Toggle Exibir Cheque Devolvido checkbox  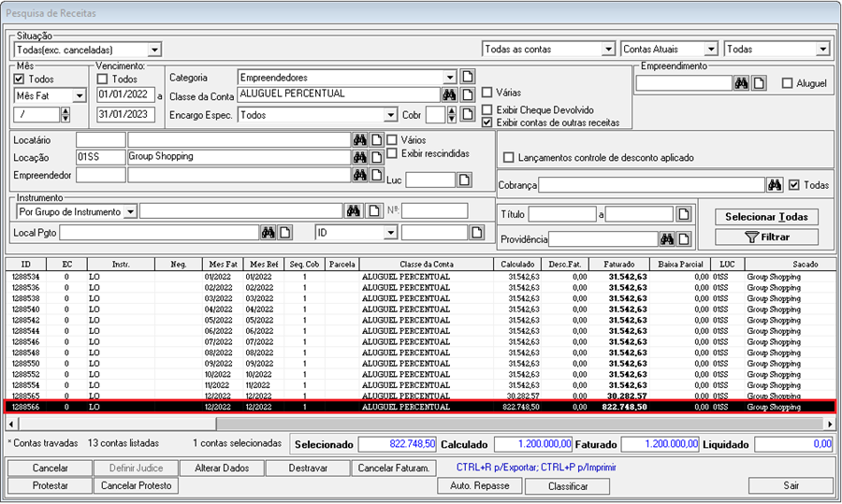(x=487, y=109)
